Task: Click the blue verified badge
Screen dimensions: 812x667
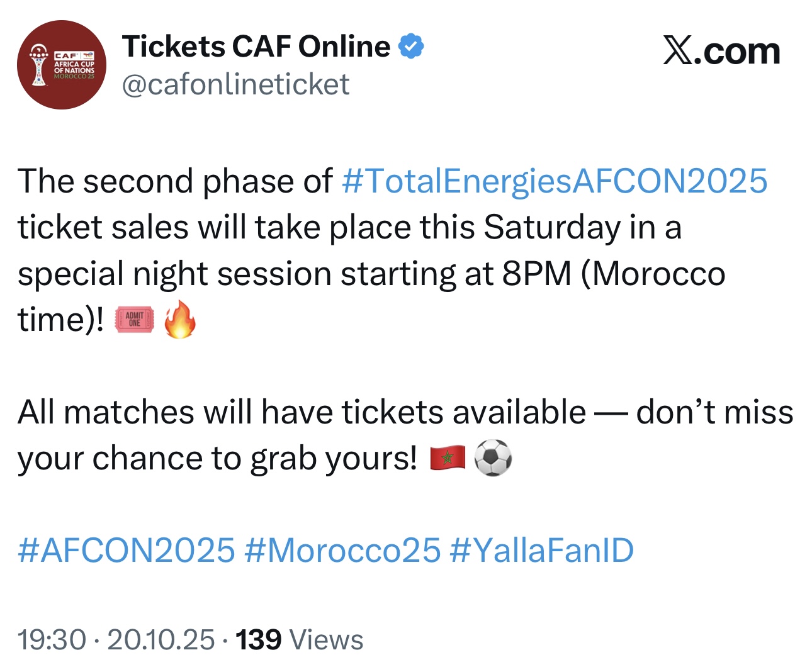Action: [x=411, y=47]
